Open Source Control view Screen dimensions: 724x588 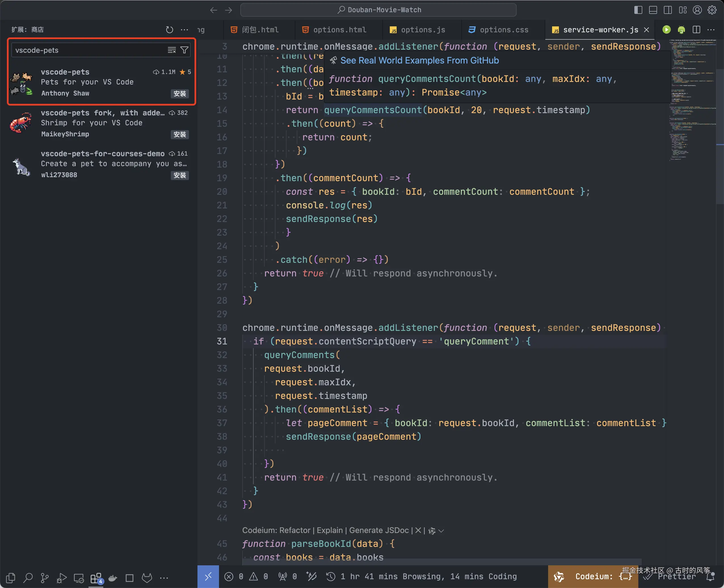point(45,578)
